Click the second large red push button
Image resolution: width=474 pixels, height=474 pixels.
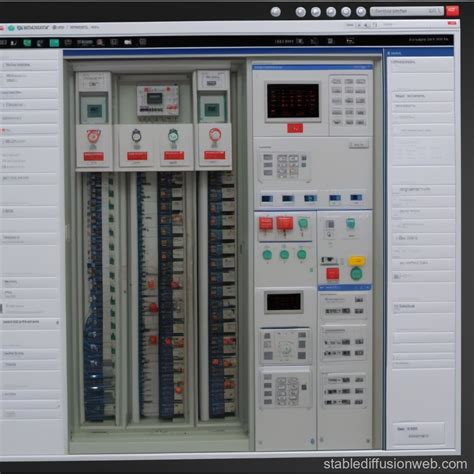tap(285, 223)
